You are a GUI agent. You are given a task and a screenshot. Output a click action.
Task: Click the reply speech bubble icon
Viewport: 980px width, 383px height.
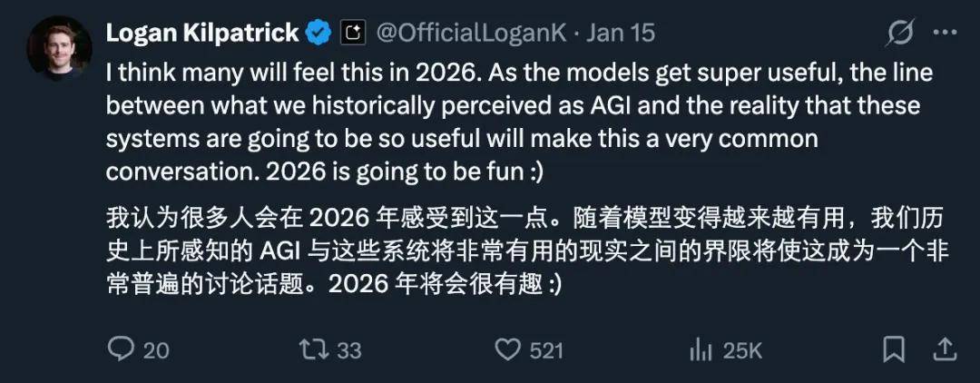(x=121, y=349)
